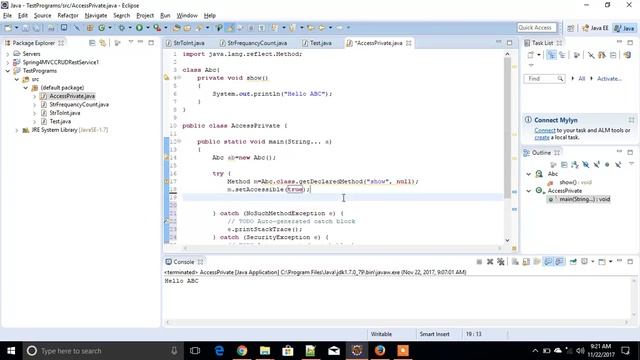Collapse the Abc class in Outline
Image resolution: width=640 pixels, height=360 pixels.
[x=529, y=174]
